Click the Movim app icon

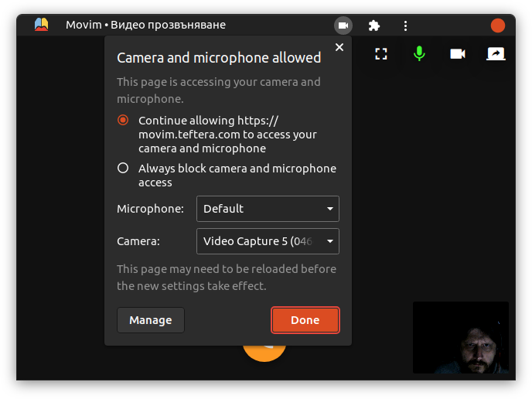pos(42,25)
